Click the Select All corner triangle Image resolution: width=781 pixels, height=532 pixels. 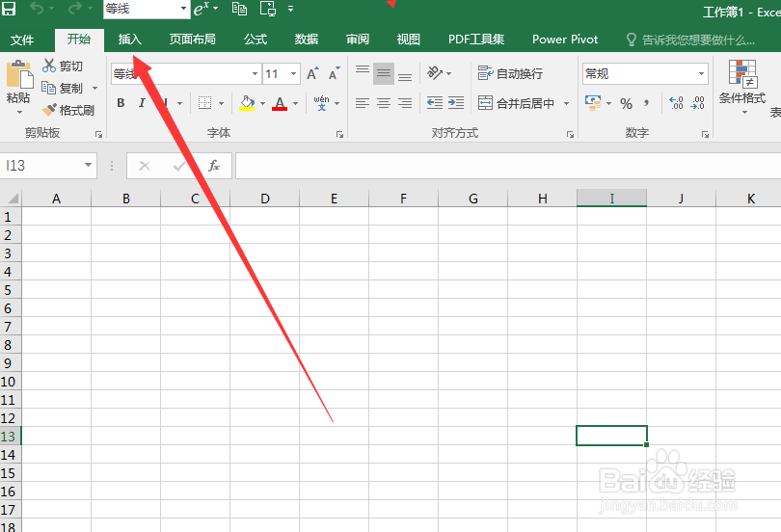click(12, 199)
